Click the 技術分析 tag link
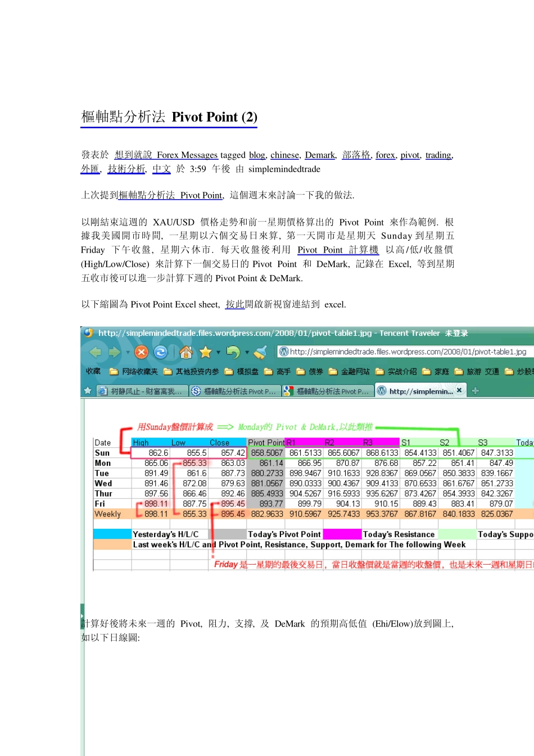Screen dimensions: 534x756 point(126,169)
